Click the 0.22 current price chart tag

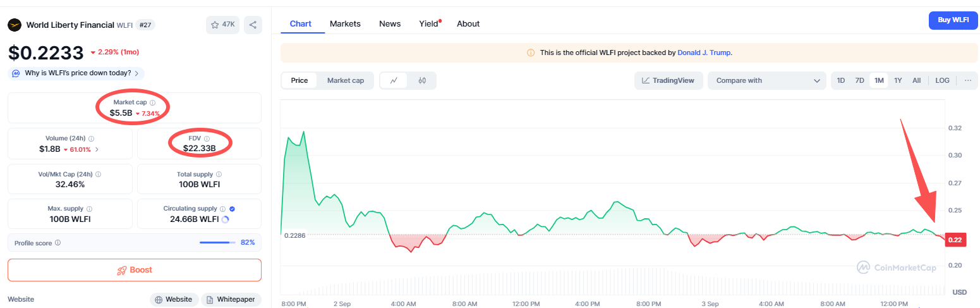coord(955,239)
